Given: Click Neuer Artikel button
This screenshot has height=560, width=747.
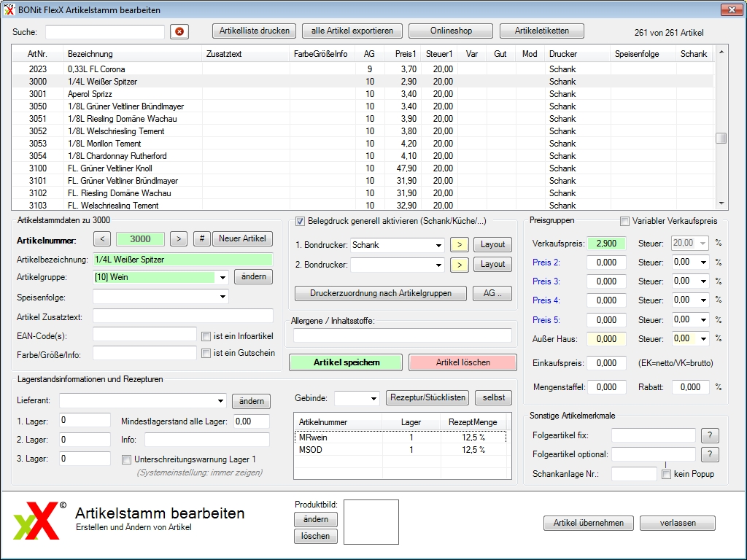Looking at the screenshot, I should [x=242, y=238].
